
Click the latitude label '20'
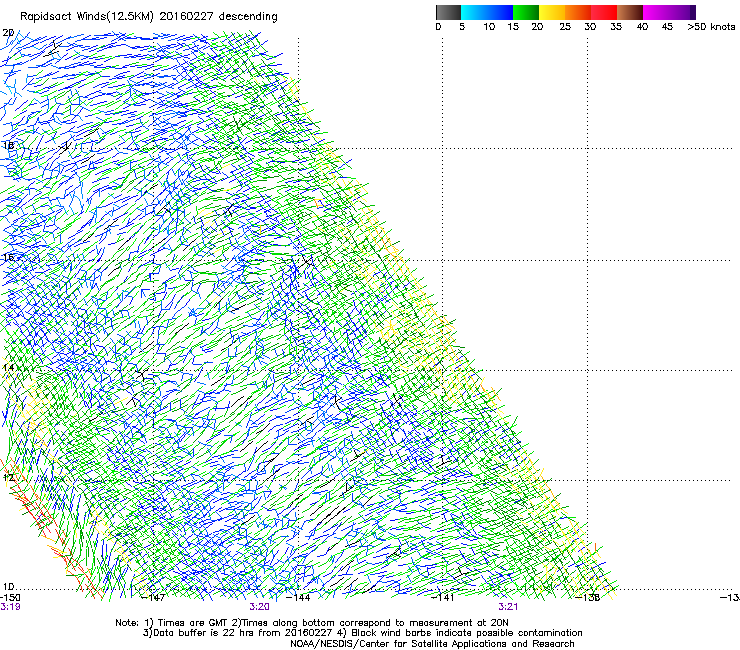(8, 33)
